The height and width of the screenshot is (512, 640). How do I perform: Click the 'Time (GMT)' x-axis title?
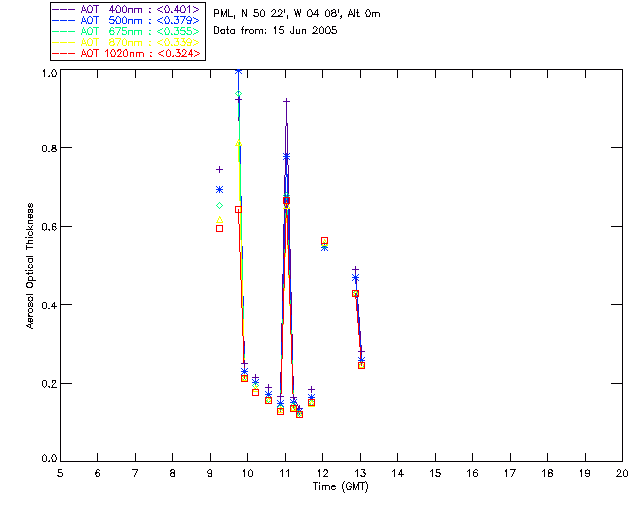coord(340,487)
